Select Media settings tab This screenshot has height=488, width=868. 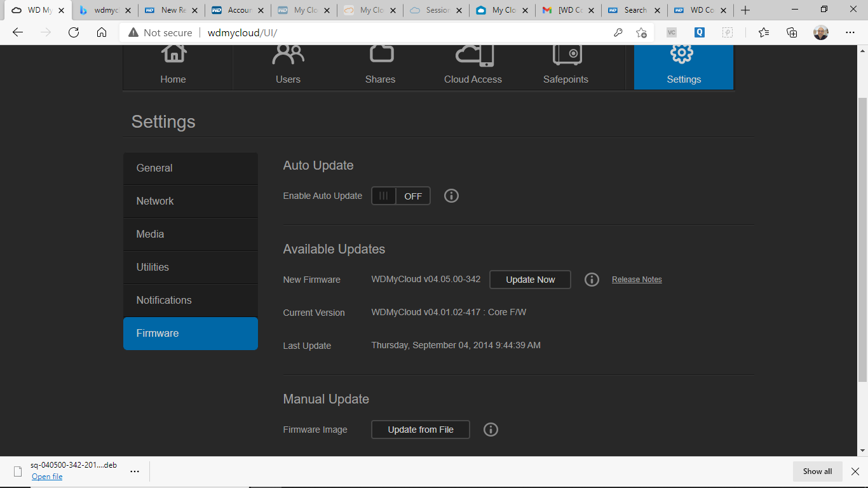191,234
